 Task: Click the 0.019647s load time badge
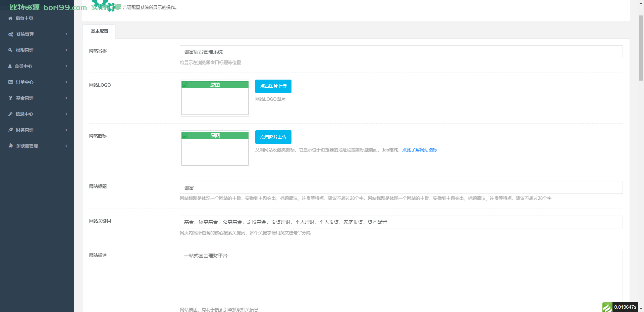pos(625,307)
